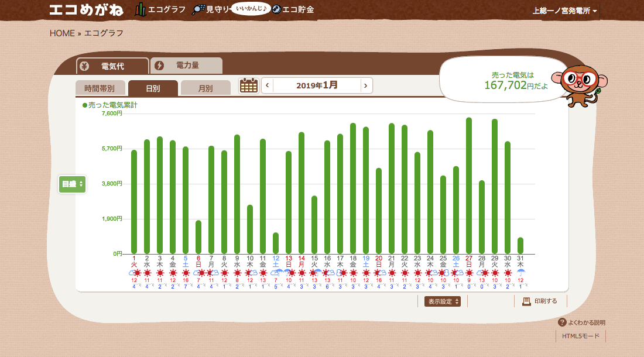
Task: Click the weather icon under day 20
Action: 379,273
